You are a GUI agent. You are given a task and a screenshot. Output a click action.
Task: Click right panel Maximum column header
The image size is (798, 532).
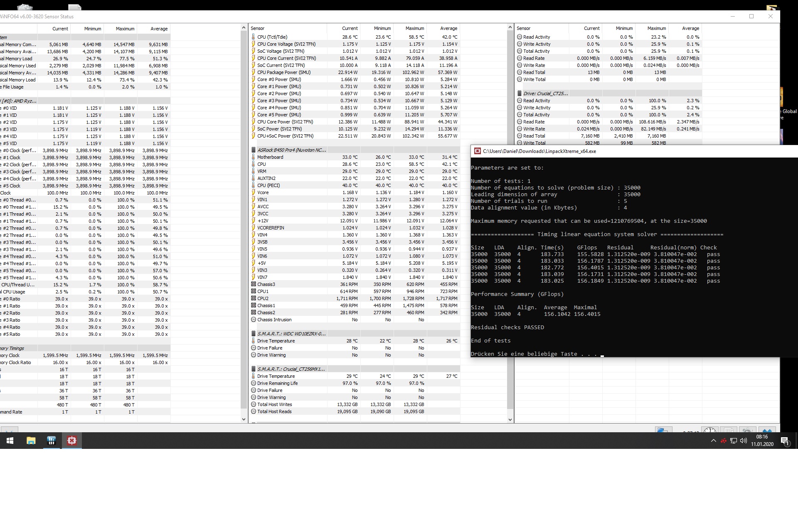coord(656,28)
